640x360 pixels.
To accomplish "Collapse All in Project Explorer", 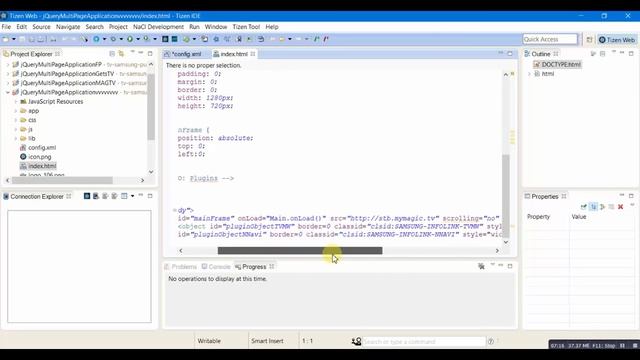I will pyautogui.click(x=112, y=54).
